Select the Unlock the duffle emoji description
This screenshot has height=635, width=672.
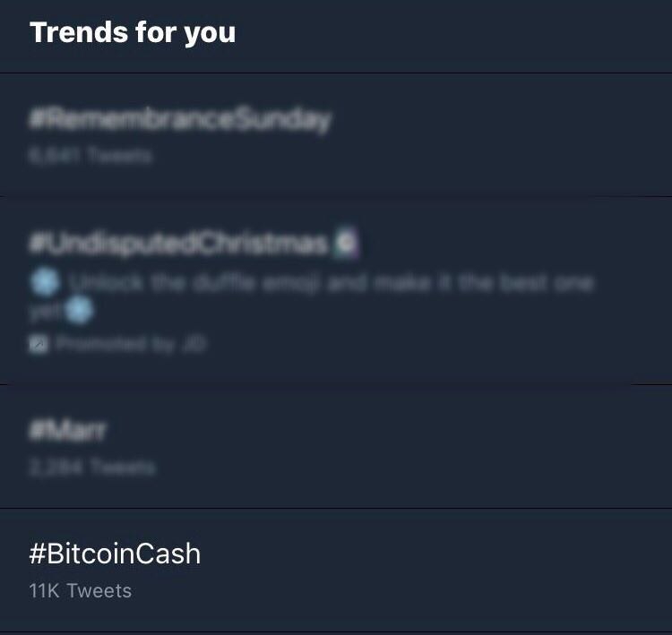[312, 296]
